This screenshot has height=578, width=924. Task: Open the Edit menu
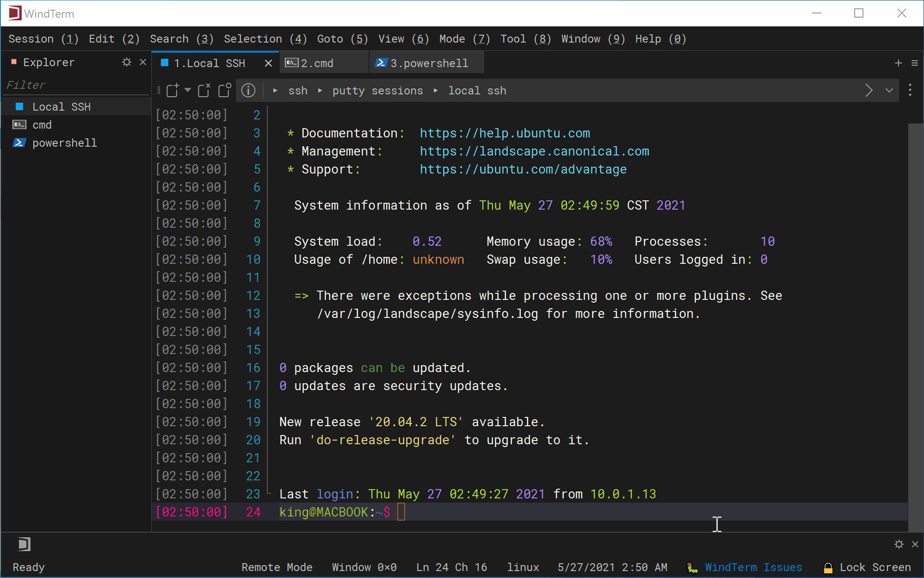point(114,39)
